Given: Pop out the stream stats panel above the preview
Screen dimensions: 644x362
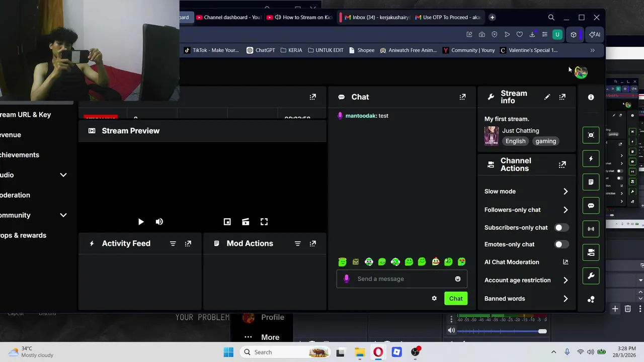Looking at the screenshot, I should pos(312,97).
